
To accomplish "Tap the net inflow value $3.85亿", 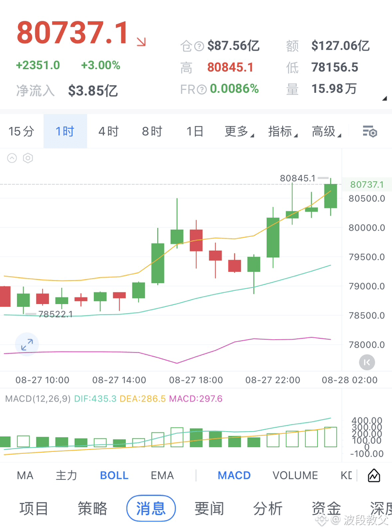I will [x=93, y=90].
